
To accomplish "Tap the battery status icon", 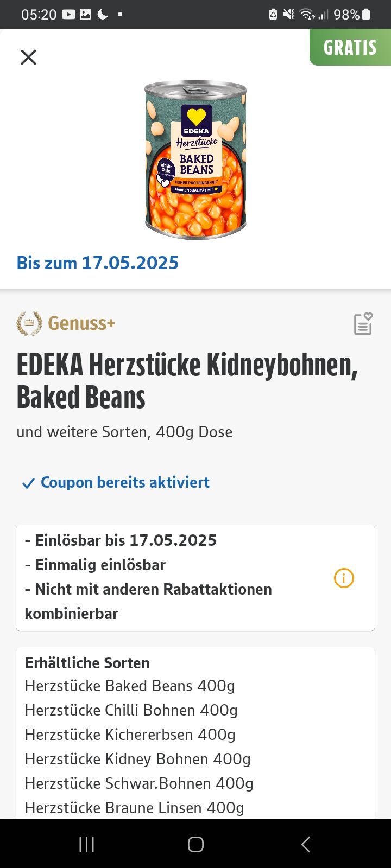I will (x=366, y=14).
